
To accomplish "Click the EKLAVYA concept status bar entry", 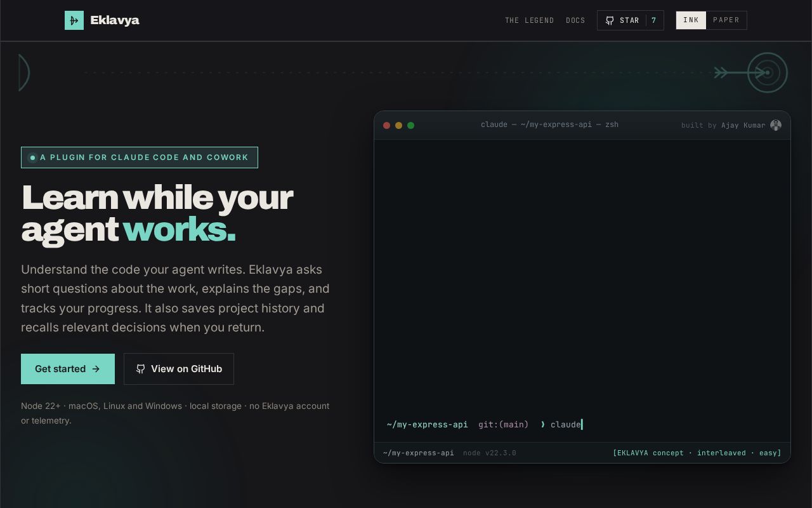I will [697, 453].
